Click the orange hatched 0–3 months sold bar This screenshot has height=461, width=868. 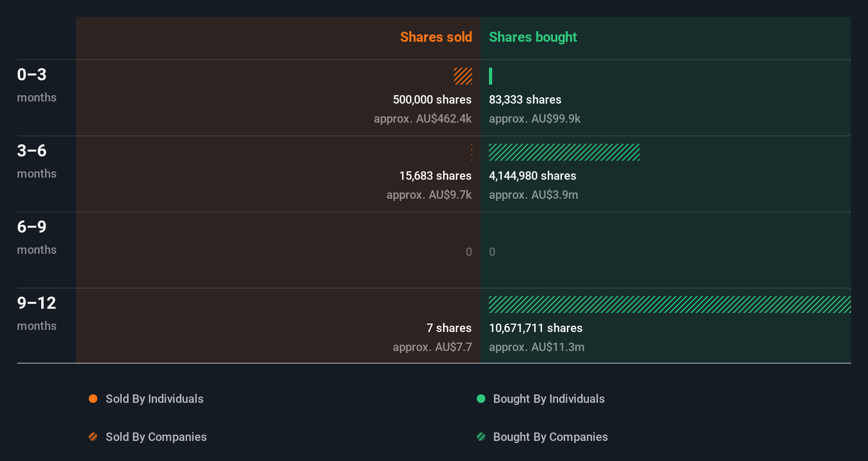(x=463, y=76)
